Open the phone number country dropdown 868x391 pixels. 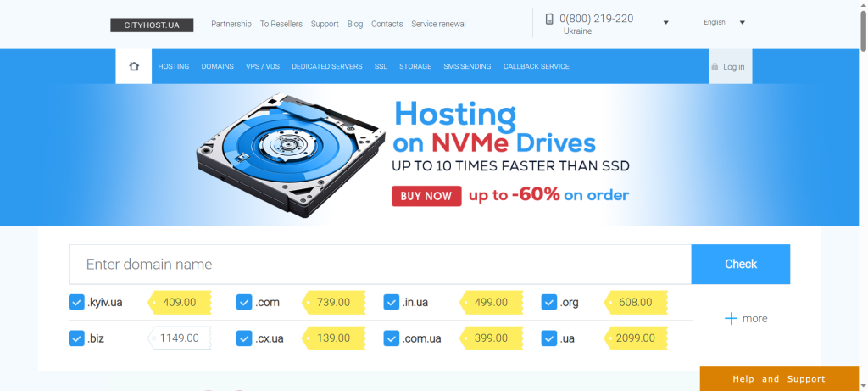tap(665, 23)
